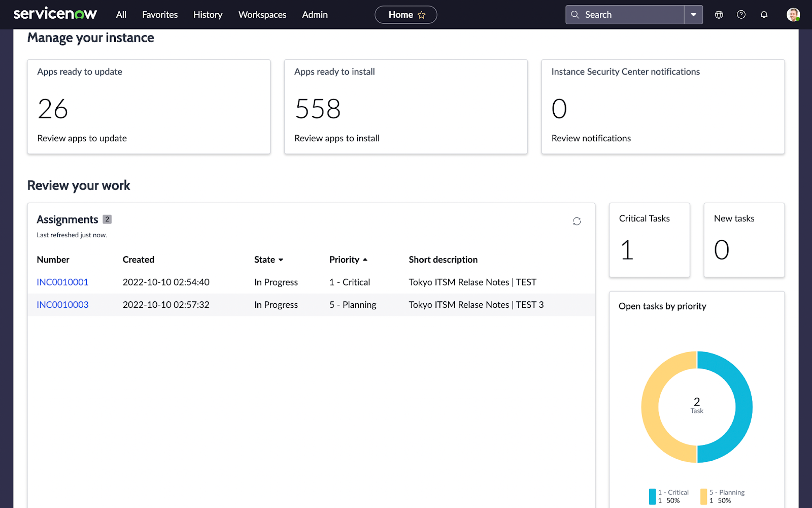This screenshot has width=812, height=508.
Task: Open the user profile avatar
Action: (793, 15)
